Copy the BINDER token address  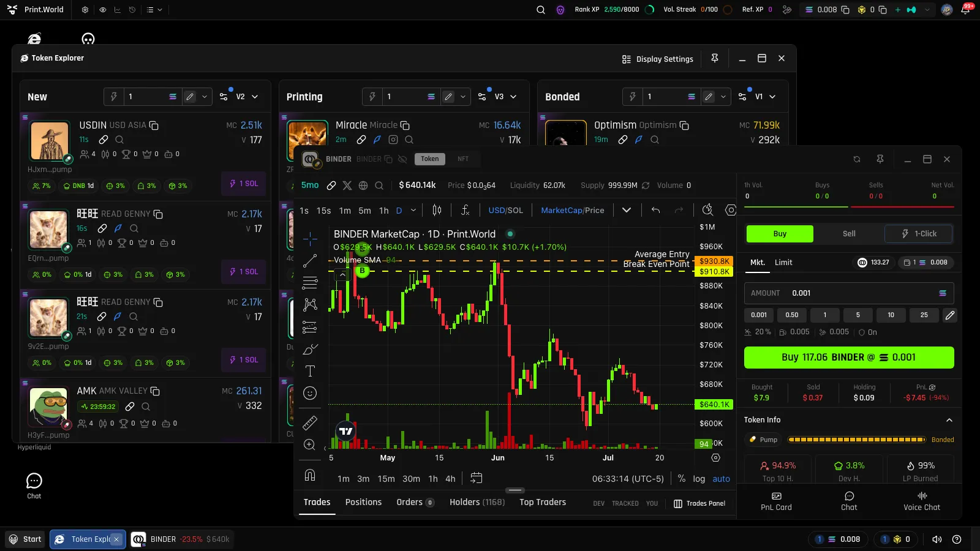point(388,159)
